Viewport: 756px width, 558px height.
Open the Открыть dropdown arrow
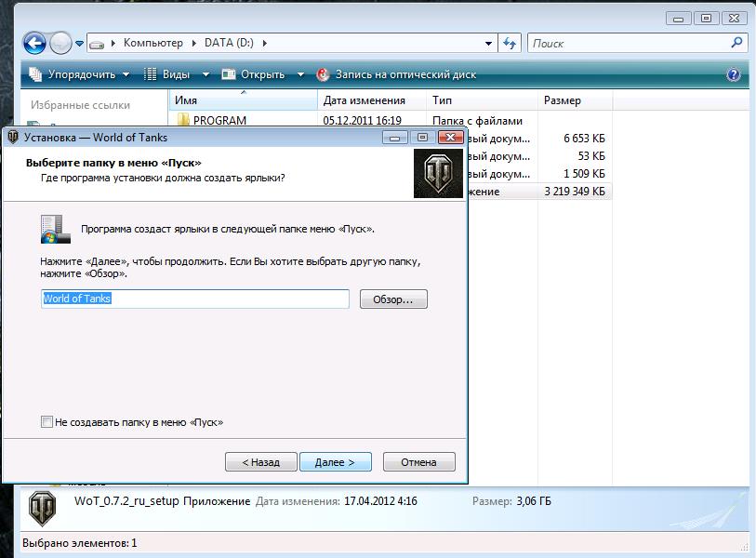(301, 74)
